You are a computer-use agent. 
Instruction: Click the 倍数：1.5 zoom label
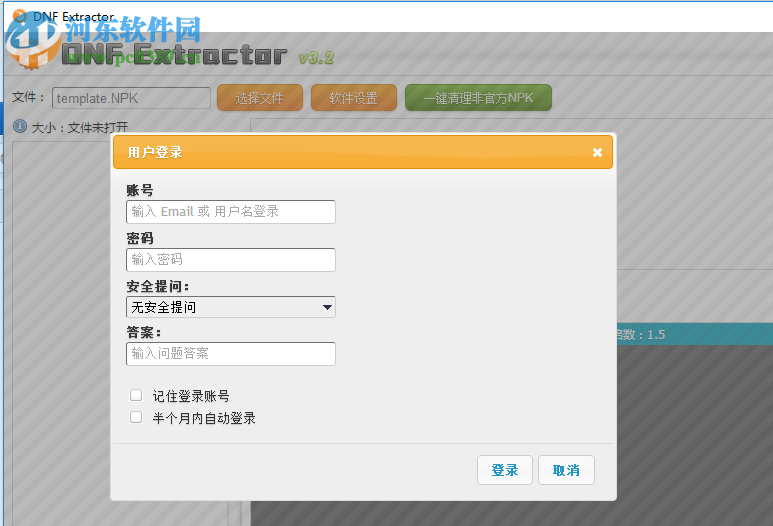click(640, 335)
